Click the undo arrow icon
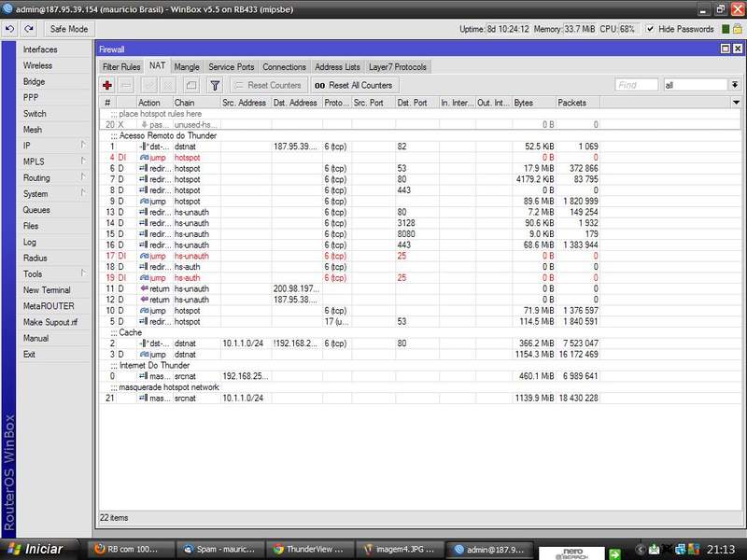This screenshot has height=560, width=747. [10, 29]
